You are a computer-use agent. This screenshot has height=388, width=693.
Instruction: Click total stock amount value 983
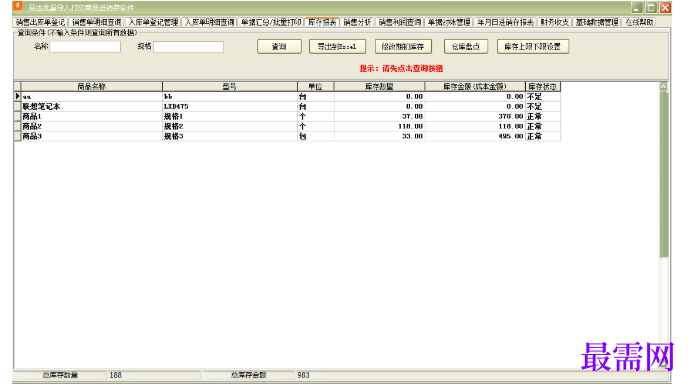pos(304,375)
